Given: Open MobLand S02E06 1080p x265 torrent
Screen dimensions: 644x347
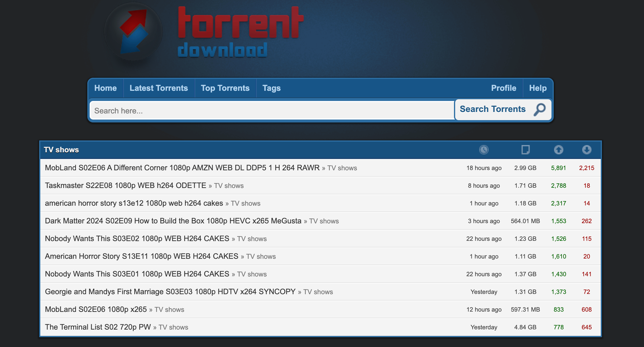Looking at the screenshot, I should (96, 309).
